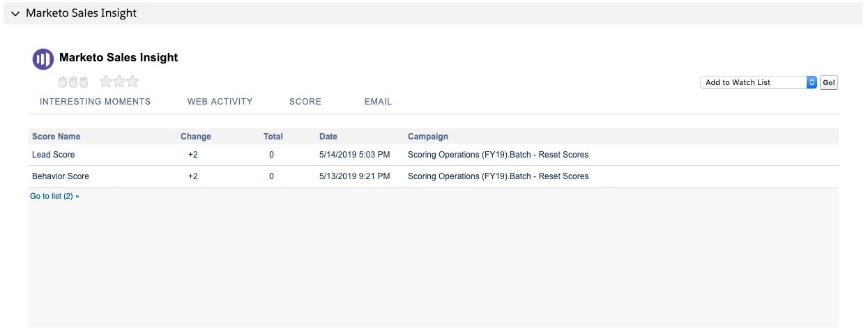
Task: Click the purple Marketo logo icon
Action: [43, 59]
